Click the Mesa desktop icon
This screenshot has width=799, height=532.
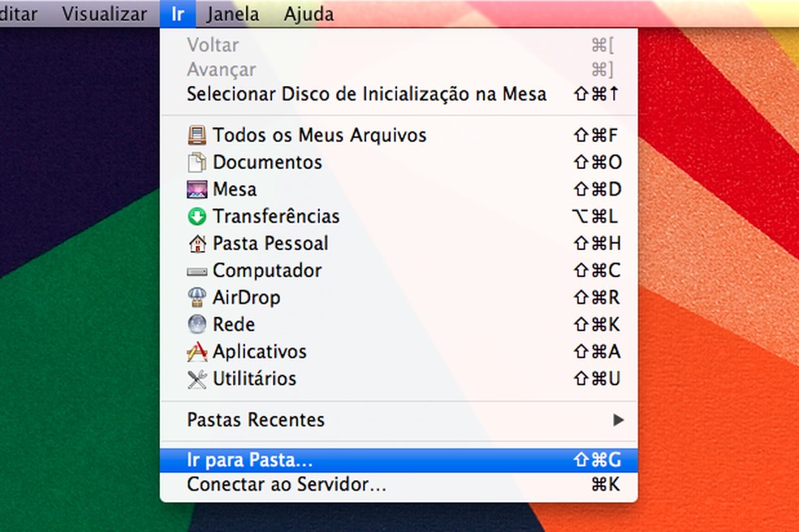[197, 189]
